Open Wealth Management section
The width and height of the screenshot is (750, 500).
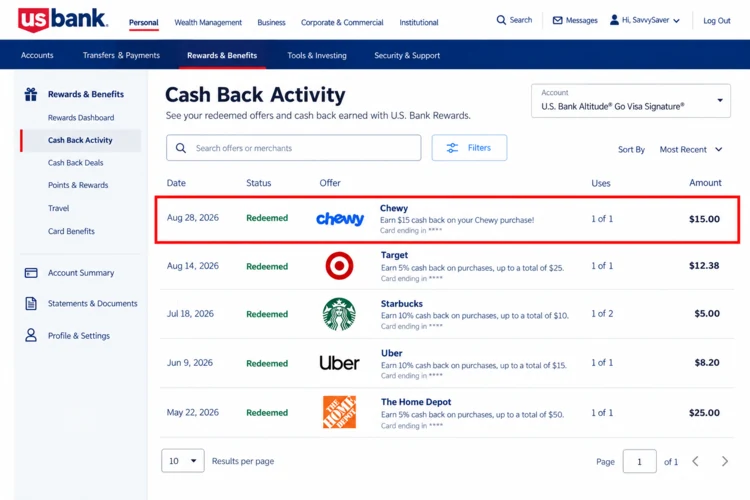click(208, 22)
